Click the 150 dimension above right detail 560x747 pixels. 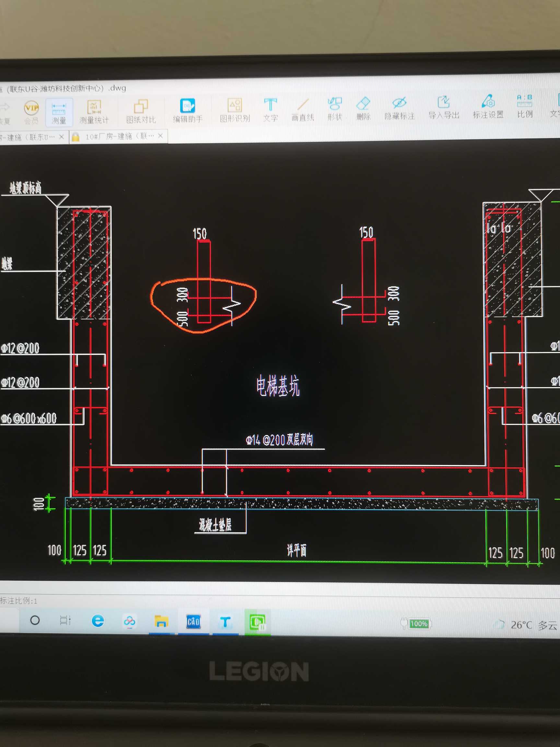pyautogui.click(x=366, y=232)
